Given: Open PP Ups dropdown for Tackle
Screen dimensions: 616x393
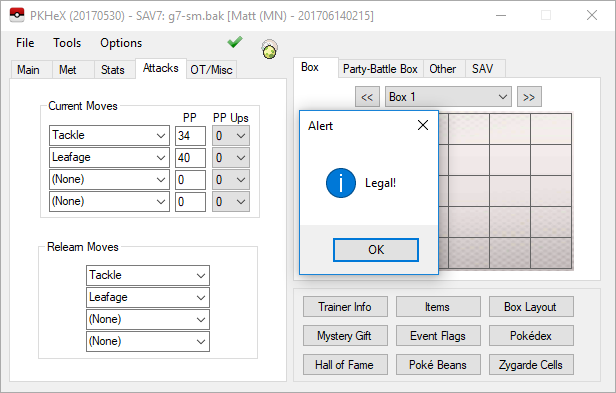Looking at the screenshot, I should [231, 136].
